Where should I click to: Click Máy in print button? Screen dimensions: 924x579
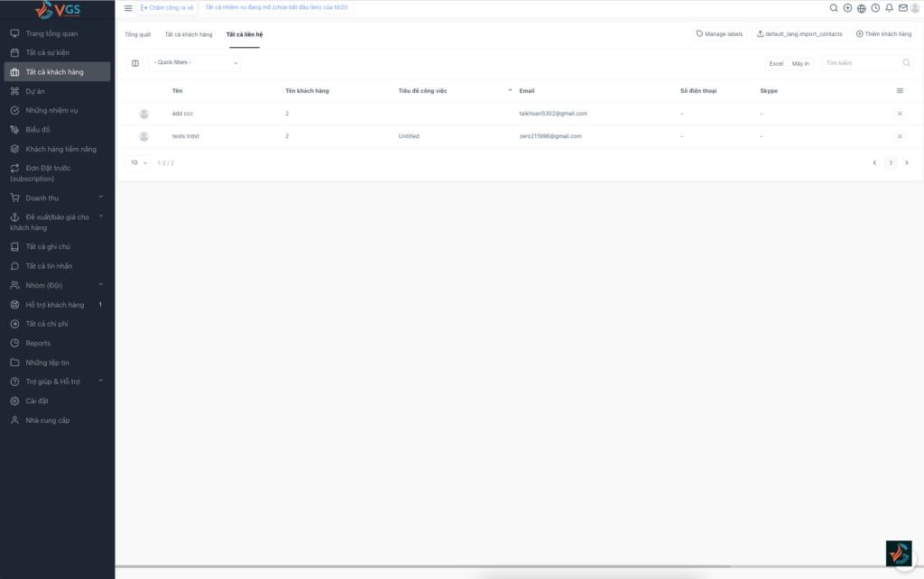pos(800,63)
